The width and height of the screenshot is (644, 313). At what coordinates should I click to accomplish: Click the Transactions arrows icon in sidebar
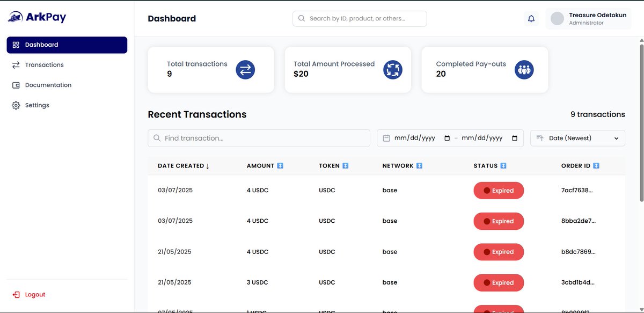point(16,65)
